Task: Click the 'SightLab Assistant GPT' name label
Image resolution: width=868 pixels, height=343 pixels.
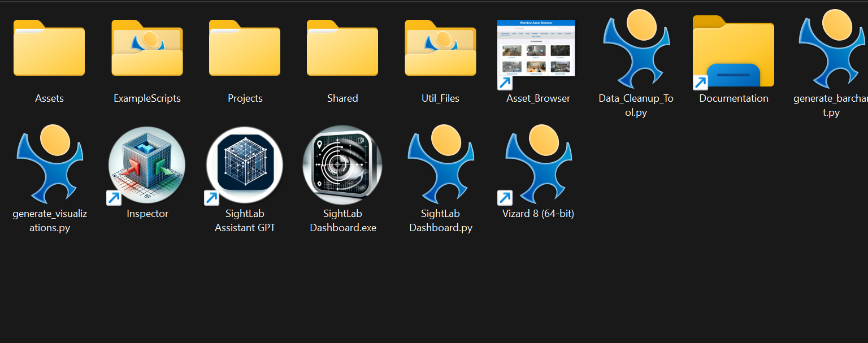Action: (x=245, y=221)
